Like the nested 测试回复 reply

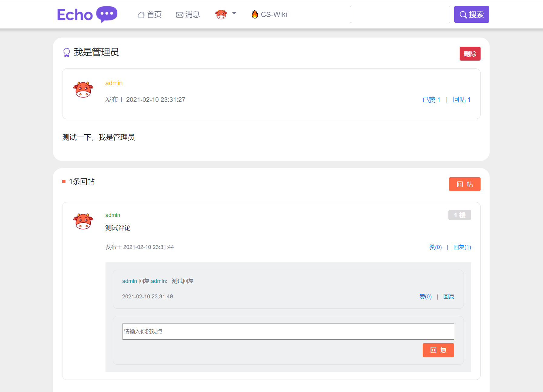[425, 297]
